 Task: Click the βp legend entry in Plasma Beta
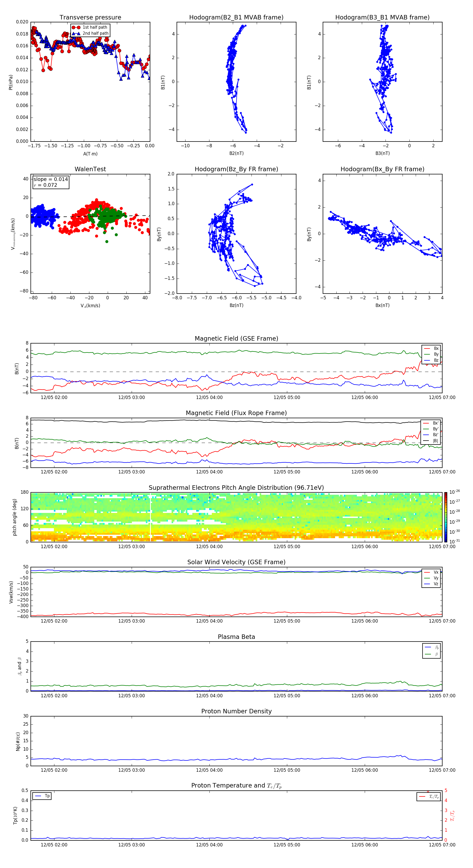(431, 647)
